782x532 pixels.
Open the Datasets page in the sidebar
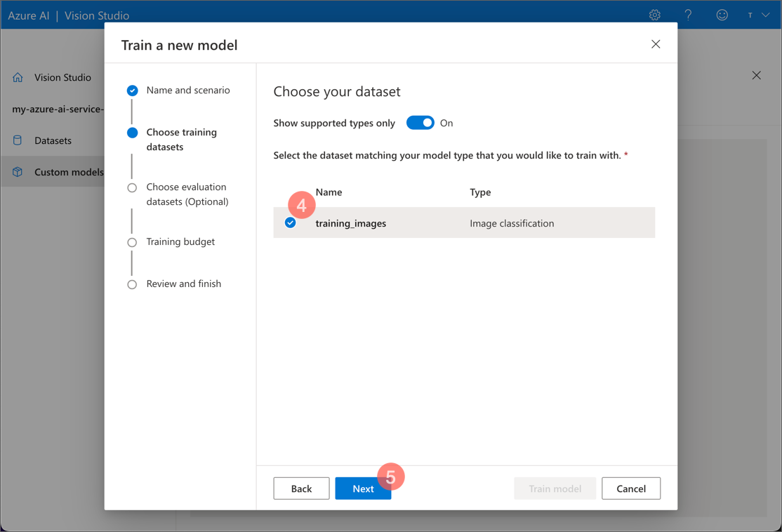point(53,140)
